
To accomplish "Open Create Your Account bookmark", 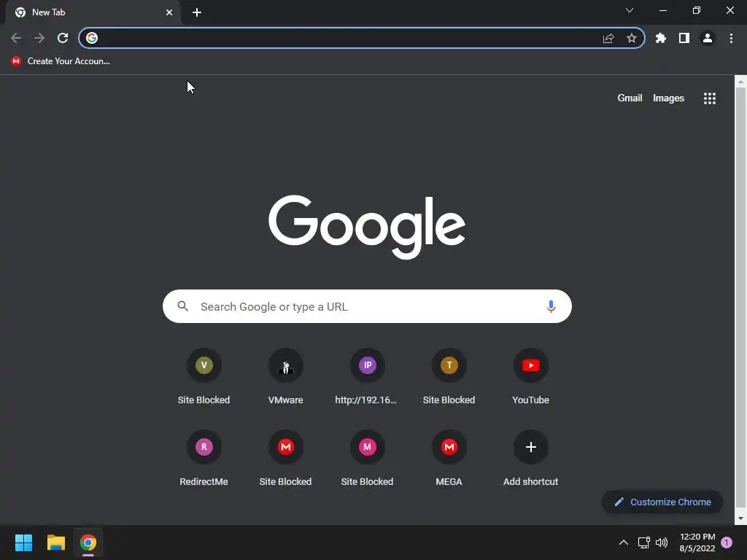I will click(x=61, y=61).
